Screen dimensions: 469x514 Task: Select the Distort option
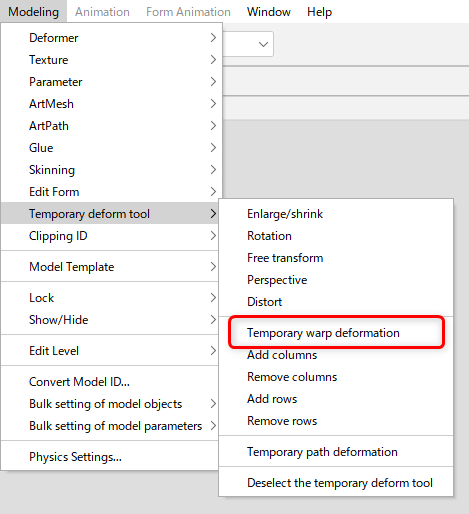[336, 302]
